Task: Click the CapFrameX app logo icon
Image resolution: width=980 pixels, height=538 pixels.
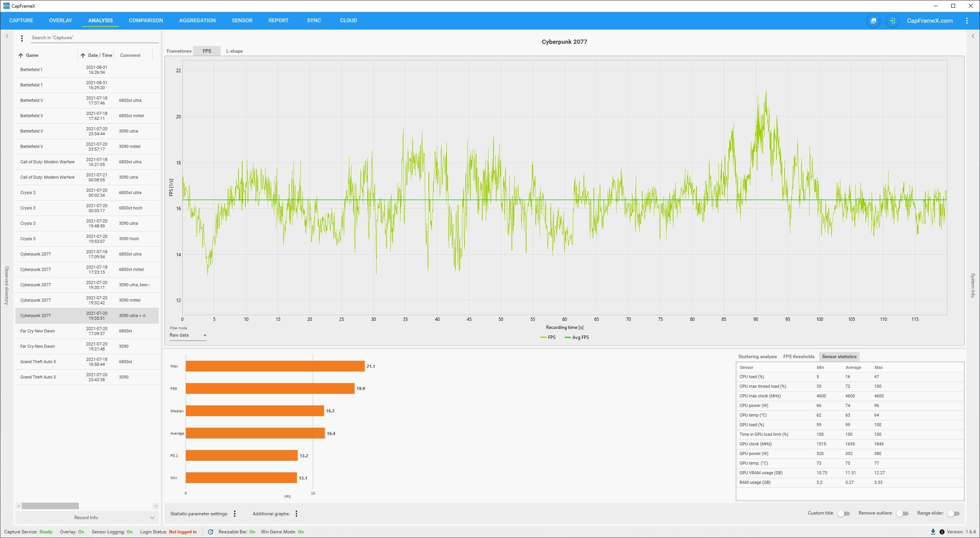Action: click(x=6, y=6)
